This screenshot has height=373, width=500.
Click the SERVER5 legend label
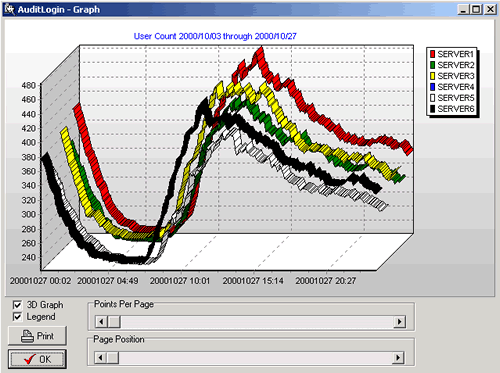click(x=456, y=98)
